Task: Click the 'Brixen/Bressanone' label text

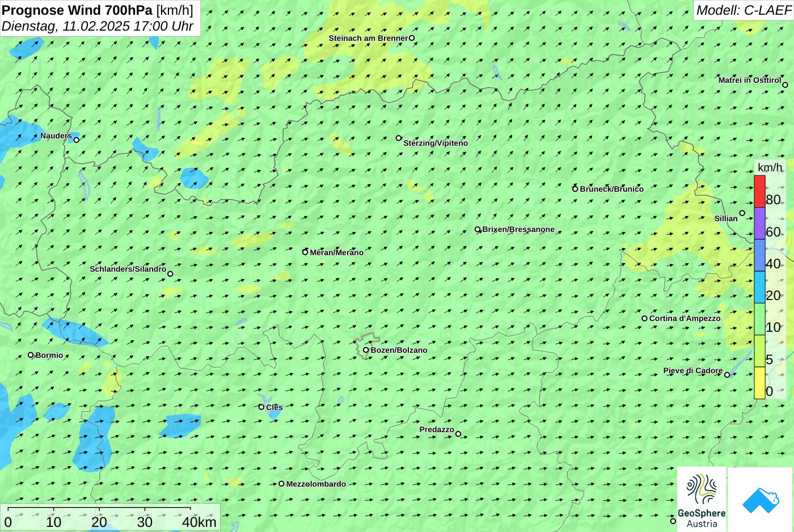Action: (x=518, y=229)
